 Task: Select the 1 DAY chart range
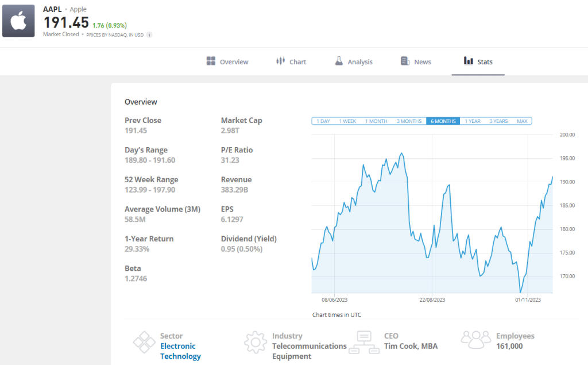[x=323, y=121]
